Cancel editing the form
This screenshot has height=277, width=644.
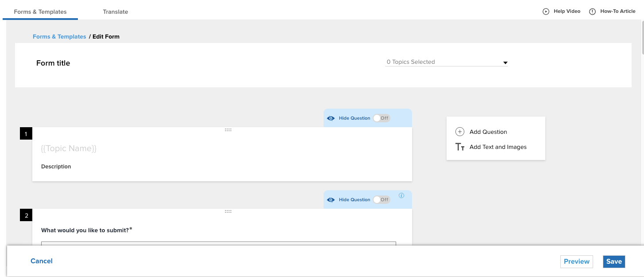[42, 261]
